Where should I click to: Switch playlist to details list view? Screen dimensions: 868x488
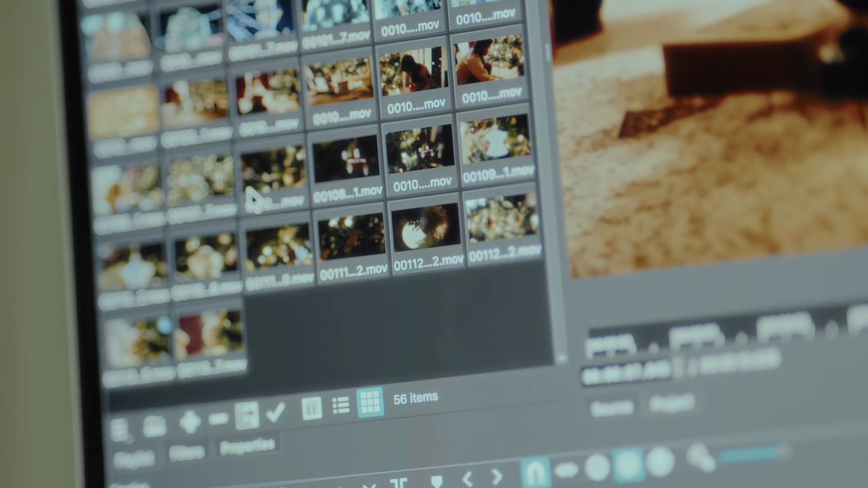[x=341, y=405]
